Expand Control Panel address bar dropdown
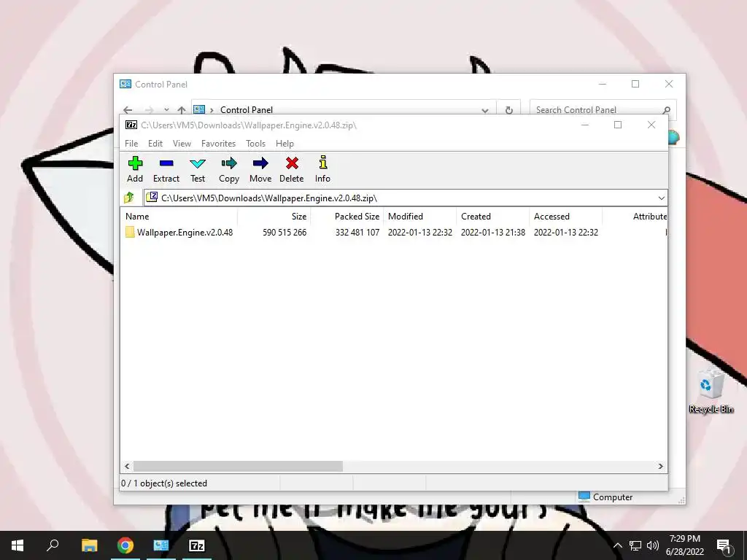This screenshot has width=747, height=560. 485,111
